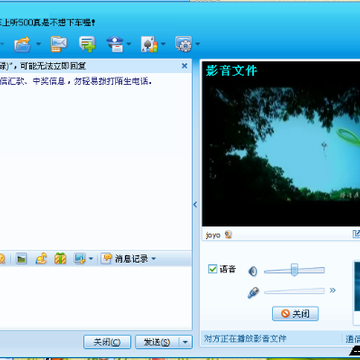Click the 对方正在播放影音文件 status text
Viewport: 360px width, 360px height.
245,339
